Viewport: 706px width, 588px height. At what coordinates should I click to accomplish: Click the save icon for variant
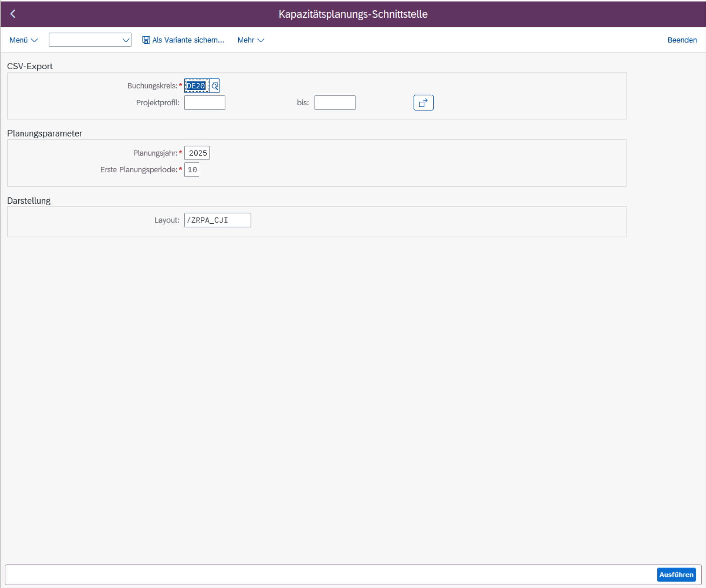(x=146, y=40)
